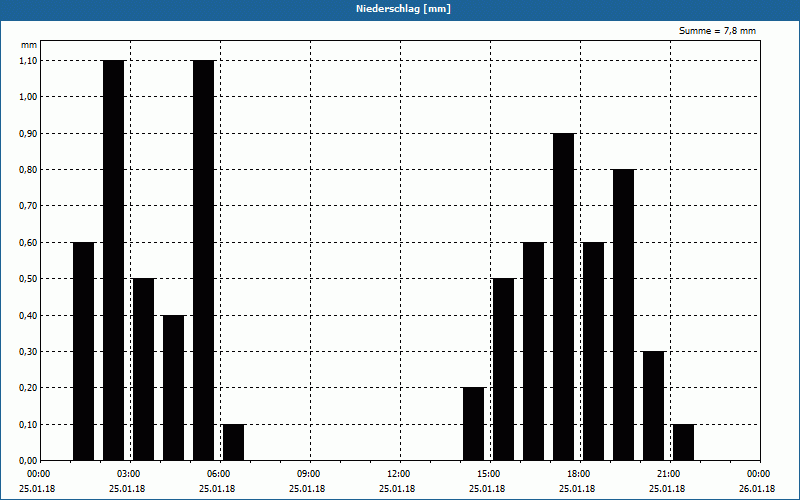Click the 0,00 y-axis value
The height and width of the screenshot is (500, 800).
click(x=29, y=461)
